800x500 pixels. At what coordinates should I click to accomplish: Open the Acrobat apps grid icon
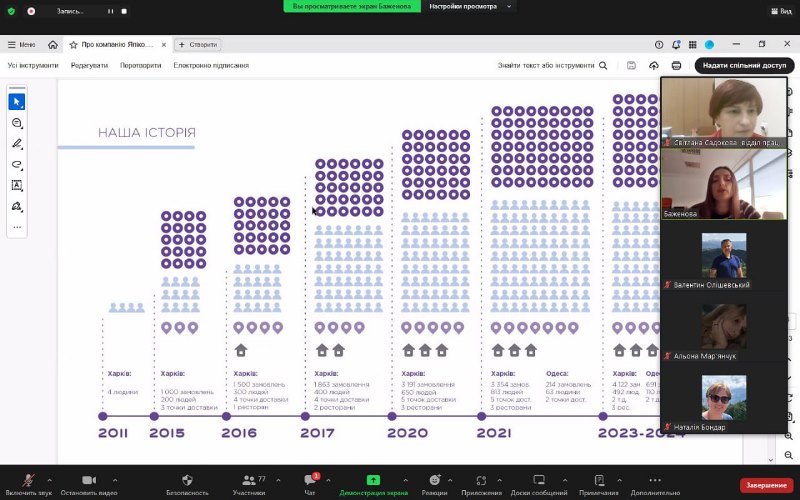pyautogui.click(x=692, y=45)
